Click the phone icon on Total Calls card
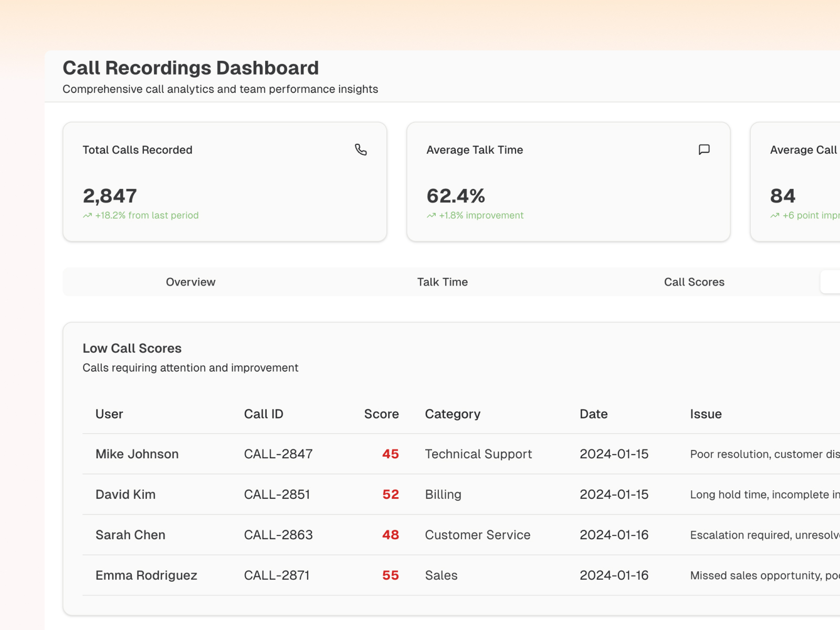Viewport: 840px width, 630px height. pyautogui.click(x=361, y=150)
